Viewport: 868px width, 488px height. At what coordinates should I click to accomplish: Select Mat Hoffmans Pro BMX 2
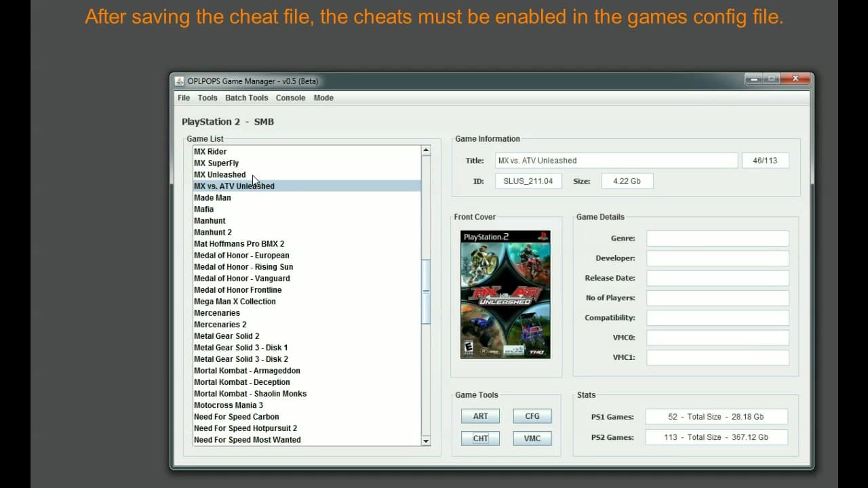[x=307, y=244]
